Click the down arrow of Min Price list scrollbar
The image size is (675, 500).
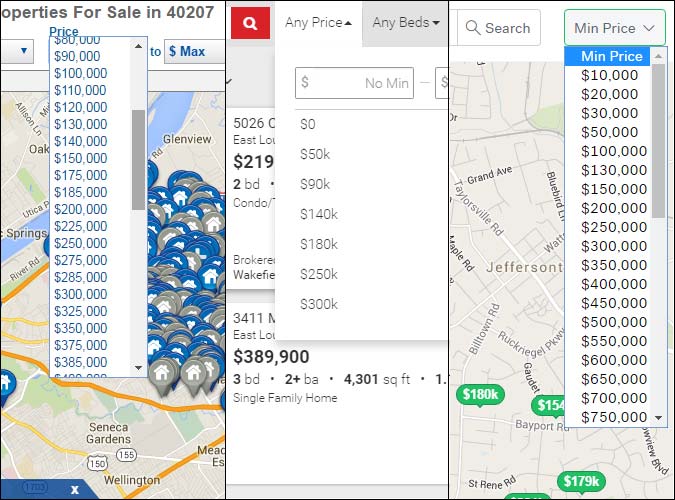[x=658, y=417]
